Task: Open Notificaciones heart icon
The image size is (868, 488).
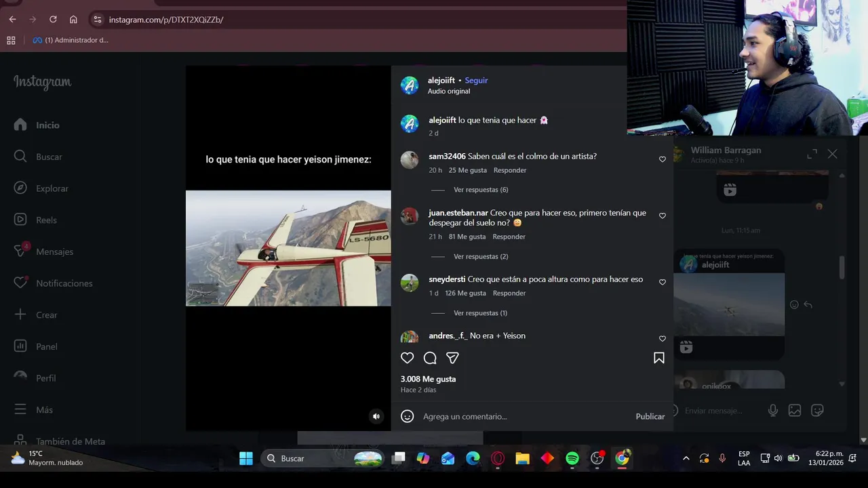Action: coord(20,283)
